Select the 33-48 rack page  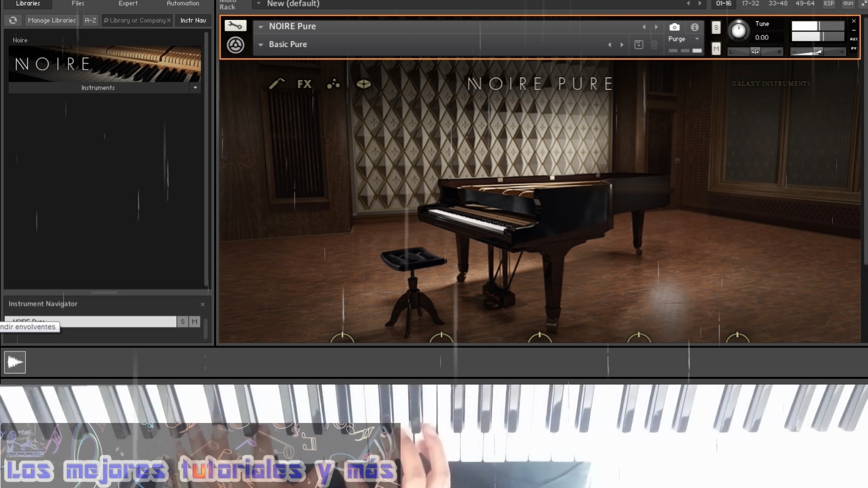coord(778,4)
